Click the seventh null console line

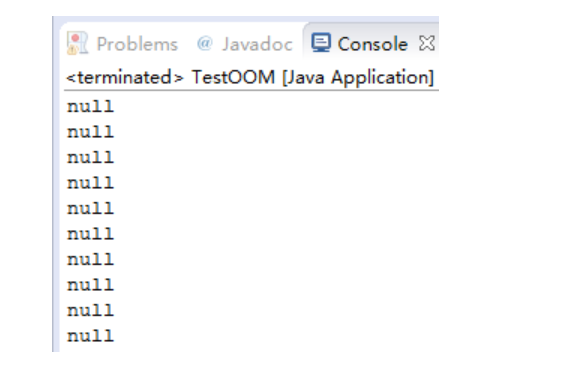click(91, 260)
